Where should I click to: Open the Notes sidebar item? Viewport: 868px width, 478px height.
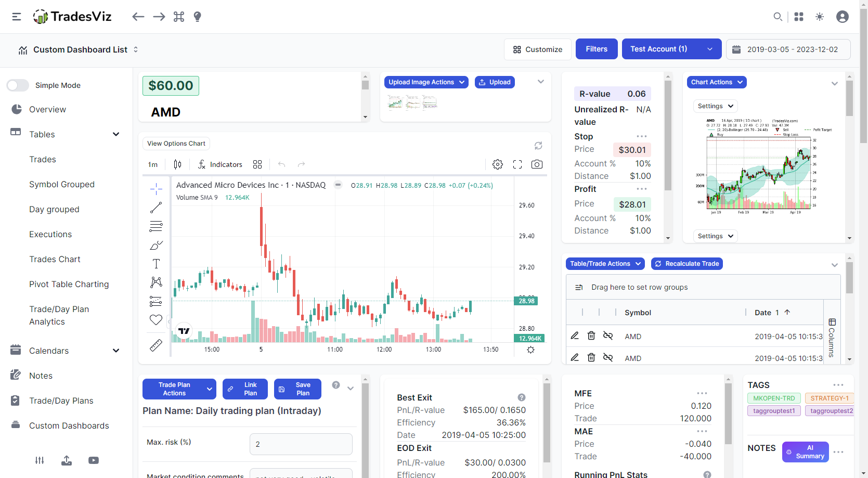[x=41, y=376]
